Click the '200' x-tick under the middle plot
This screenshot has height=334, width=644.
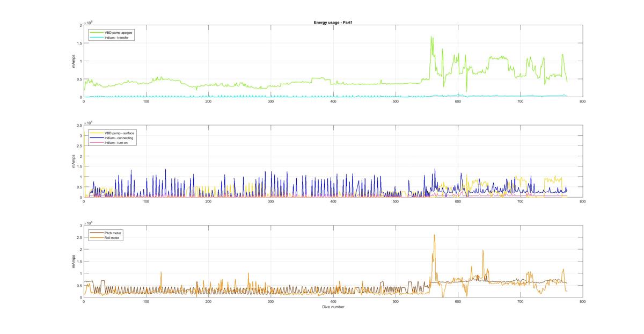coord(208,201)
